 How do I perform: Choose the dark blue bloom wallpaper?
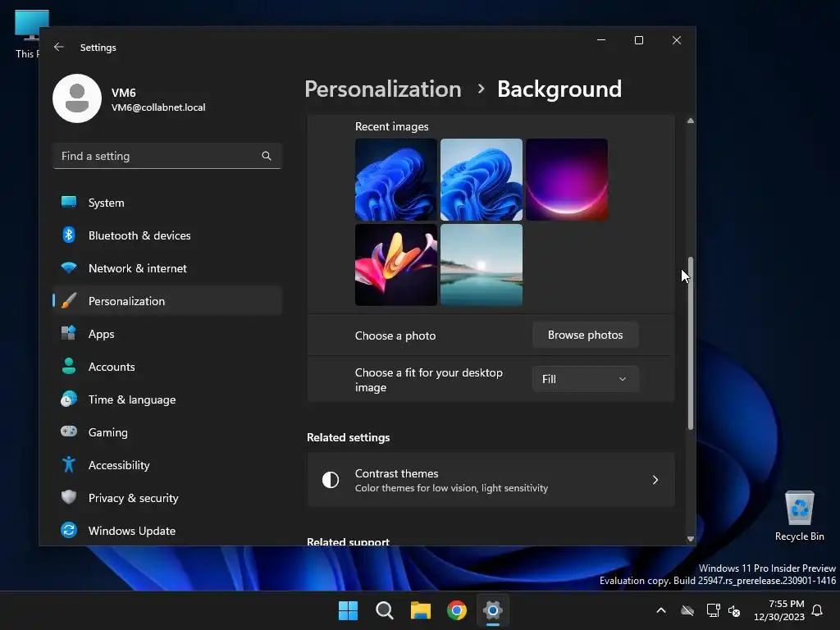tap(396, 180)
